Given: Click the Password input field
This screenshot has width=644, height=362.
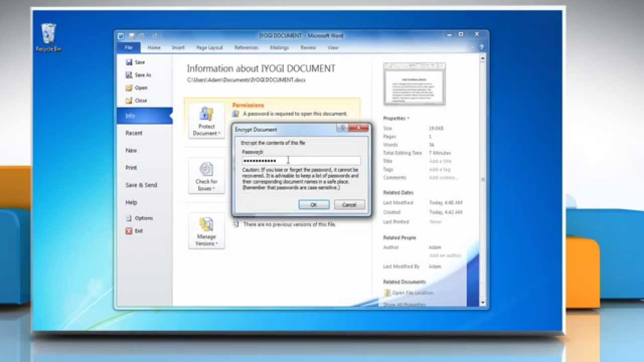Looking at the screenshot, I should tap(301, 161).
